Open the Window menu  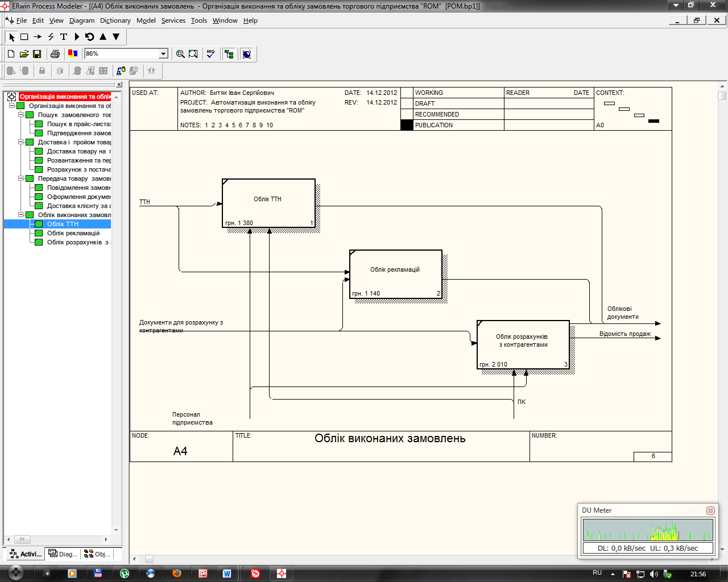(225, 20)
